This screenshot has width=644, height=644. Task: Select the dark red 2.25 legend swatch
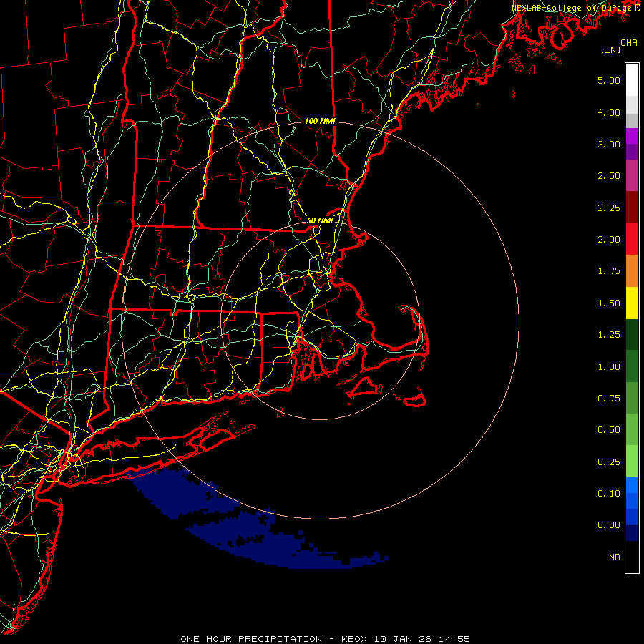(x=632, y=208)
